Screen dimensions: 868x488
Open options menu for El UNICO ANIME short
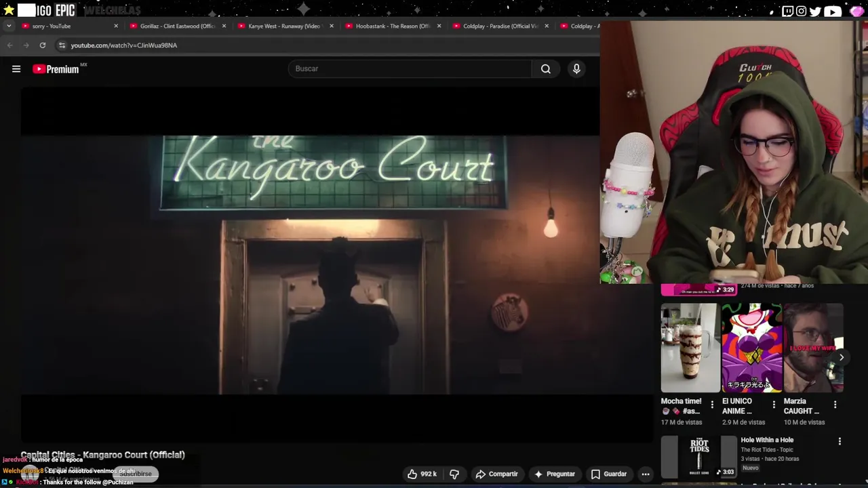point(774,405)
